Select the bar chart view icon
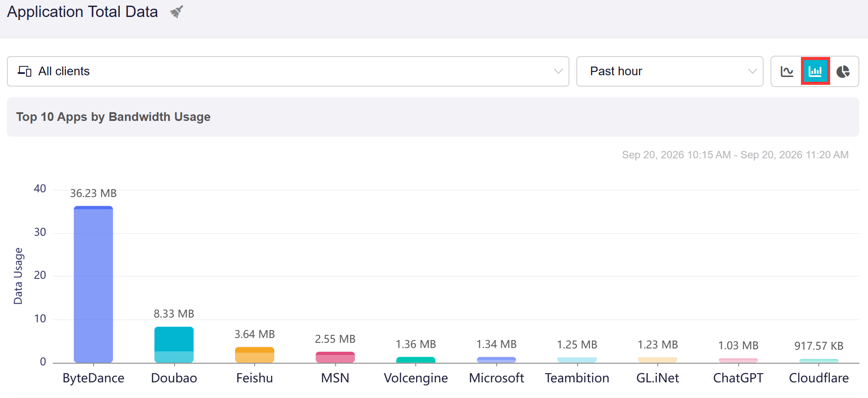 815,71
